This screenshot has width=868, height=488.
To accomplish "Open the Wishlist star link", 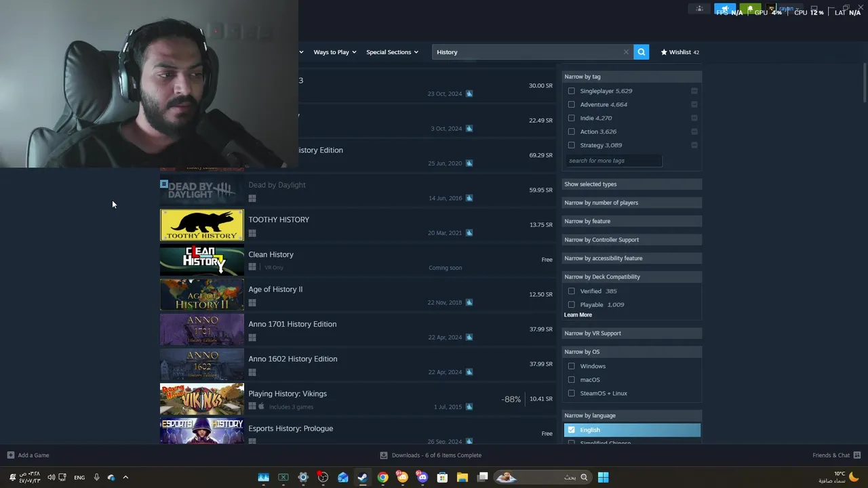I will [679, 52].
